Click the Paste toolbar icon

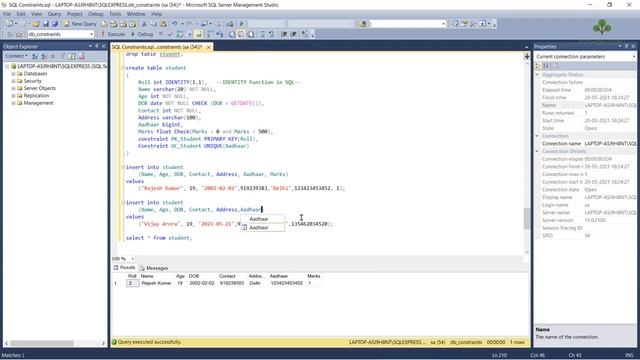click(x=163, y=24)
